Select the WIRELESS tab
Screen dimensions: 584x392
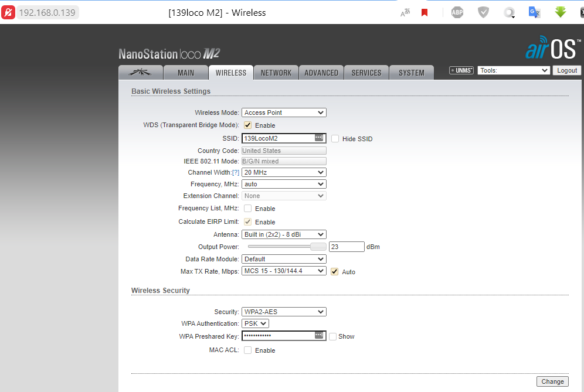[x=231, y=73]
